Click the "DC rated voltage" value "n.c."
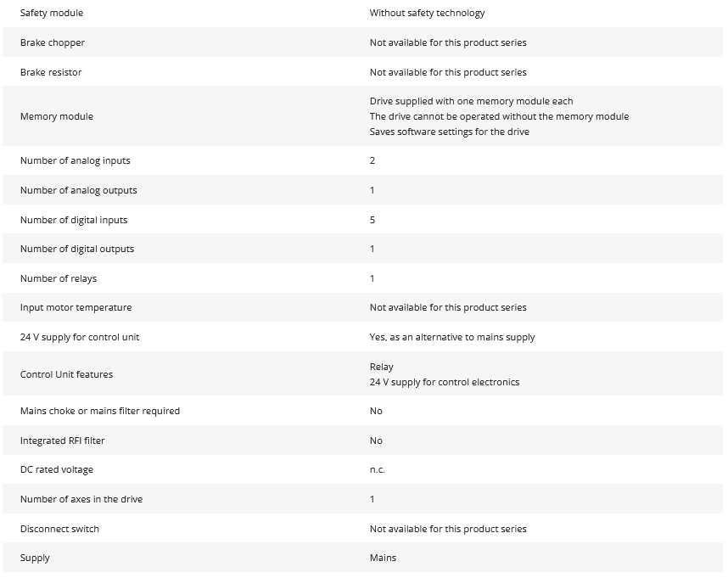Screen dimensions: 728x578 (377, 470)
